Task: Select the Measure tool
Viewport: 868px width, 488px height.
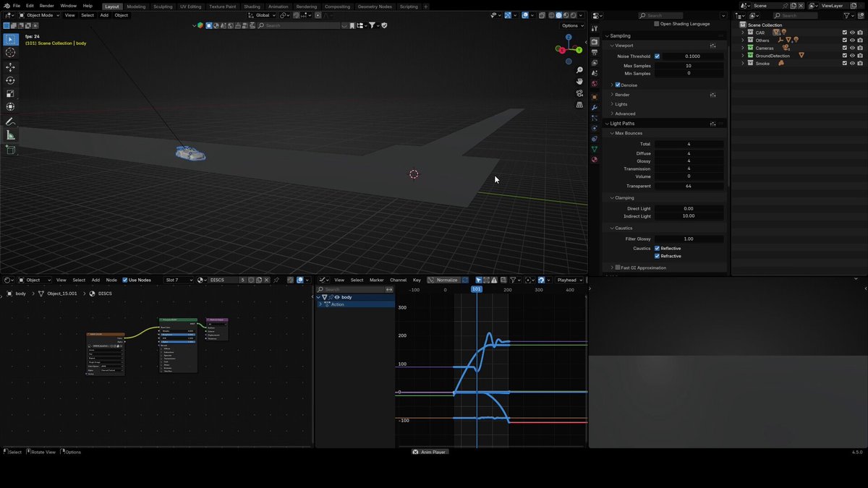Action: pyautogui.click(x=10, y=134)
